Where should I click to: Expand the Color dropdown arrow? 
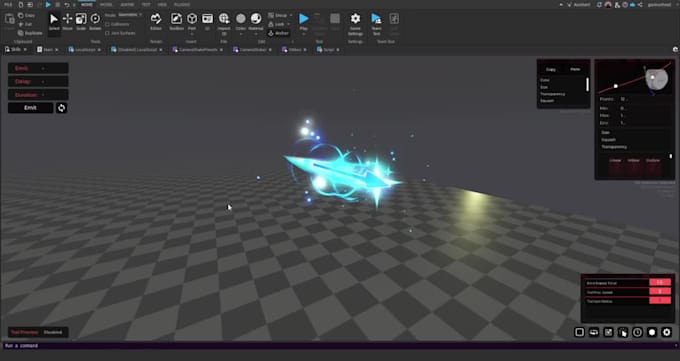click(241, 33)
